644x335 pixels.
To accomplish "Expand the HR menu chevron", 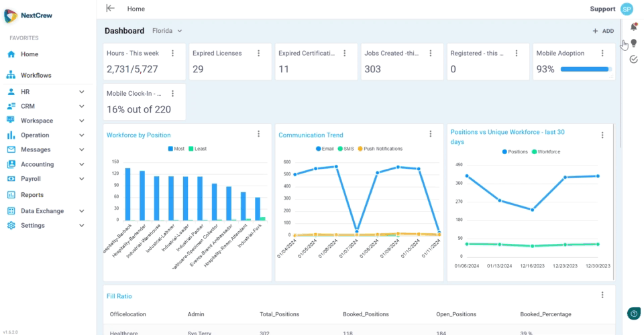I will tap(82, 92).
